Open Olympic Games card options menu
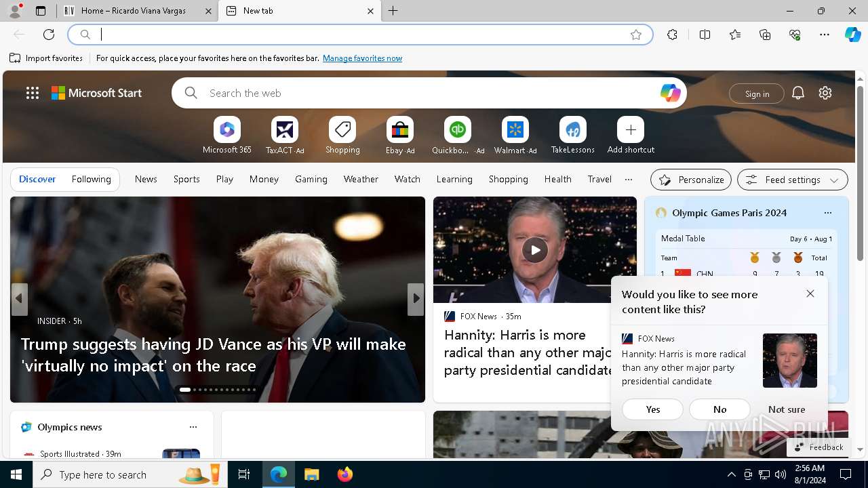The image size is (868, 488). tap(827, 213)
